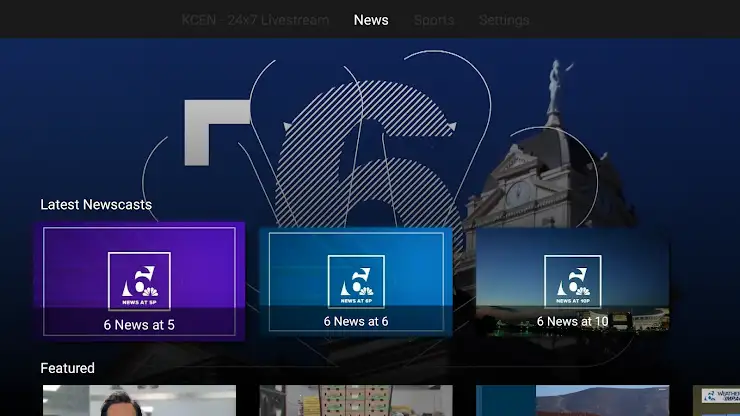Play the 6 News at 10 newscast
This screenshot has width=740, height=416.
click(572, 282)
